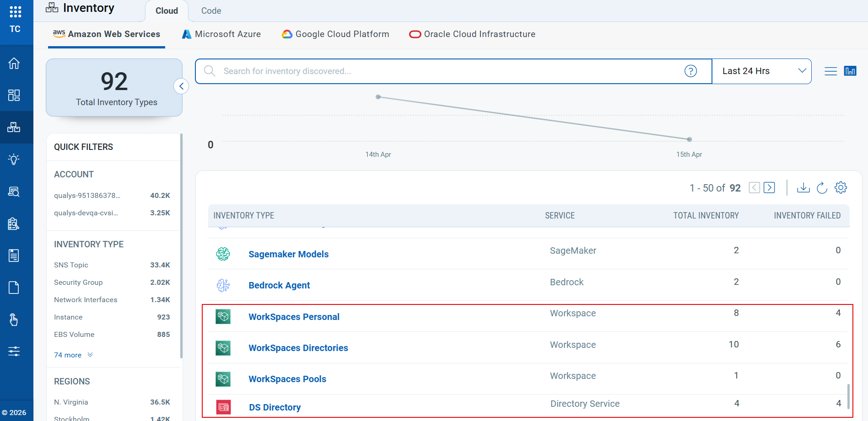Image resolution: width=868 pixels, height=421 pixels.
Task: Open the Last 24 Hrs time range dropdown
Action: (762, 71)
